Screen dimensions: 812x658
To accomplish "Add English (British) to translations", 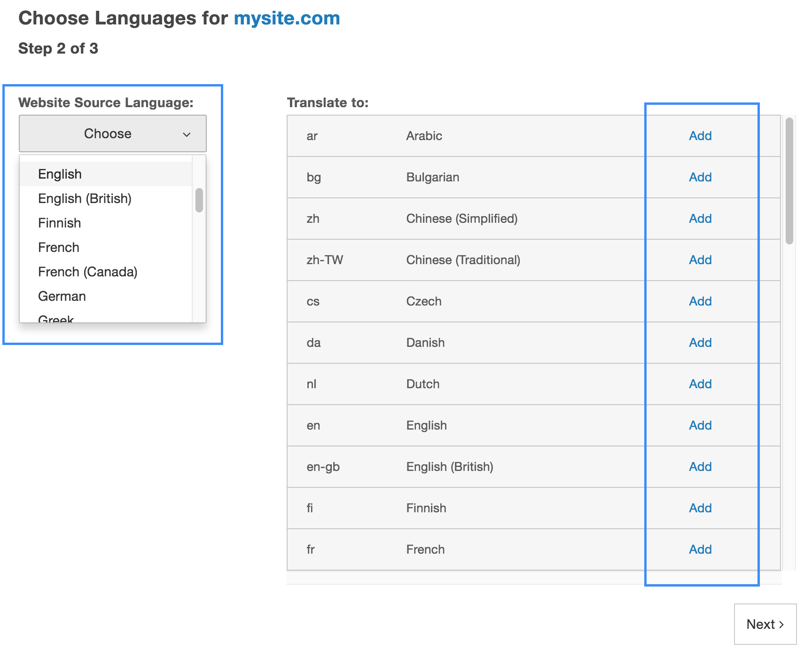I will (700, 467).
